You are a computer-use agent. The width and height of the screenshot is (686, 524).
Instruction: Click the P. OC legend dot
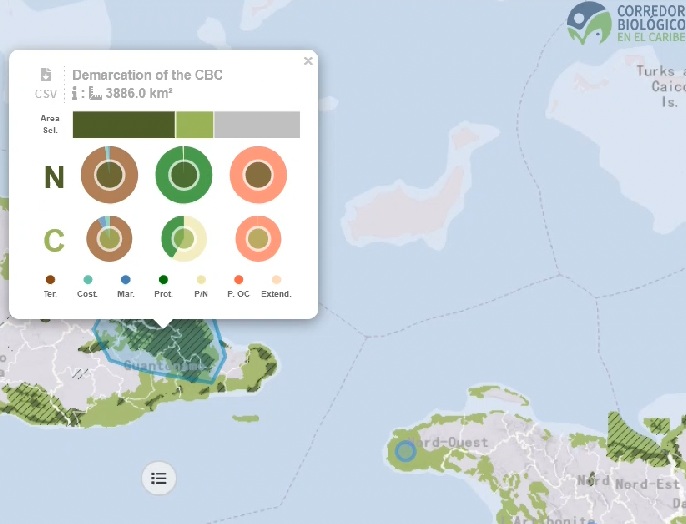tap(239, 280)
